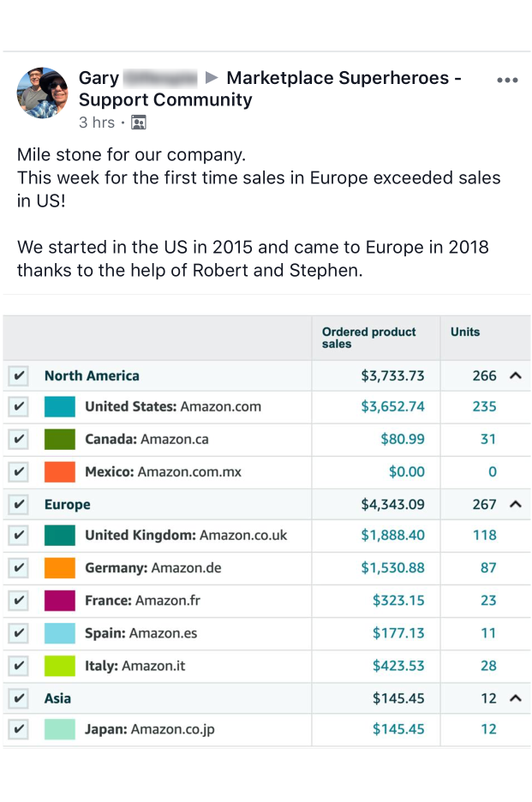Uncheck the North America checkbox
This screenshot has width=532, height=802.
[19, 375]
